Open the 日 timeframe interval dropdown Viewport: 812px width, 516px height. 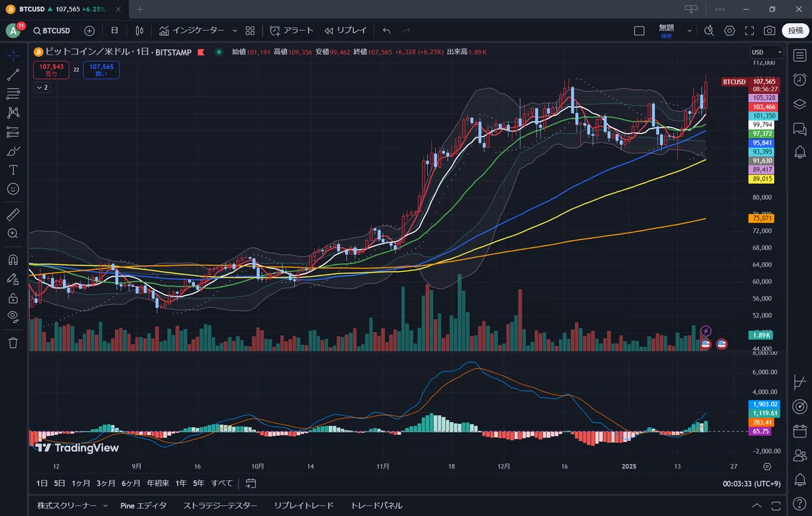point(114,30)
